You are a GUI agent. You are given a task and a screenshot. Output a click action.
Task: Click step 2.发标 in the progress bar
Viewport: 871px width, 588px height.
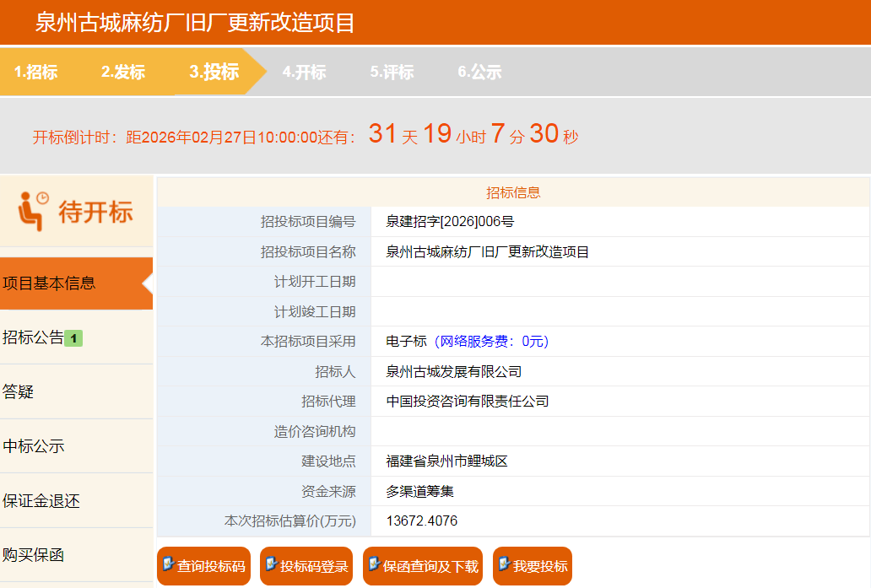[x=123, y=72]
